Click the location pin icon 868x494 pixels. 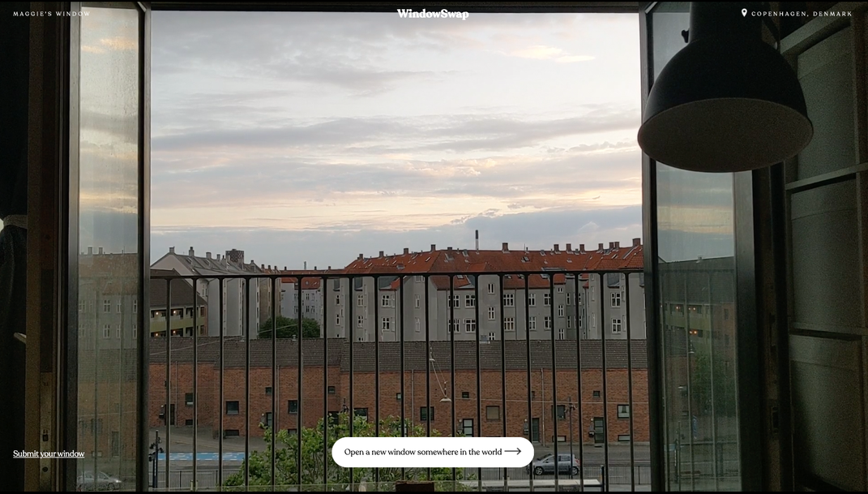coord(744,13)
